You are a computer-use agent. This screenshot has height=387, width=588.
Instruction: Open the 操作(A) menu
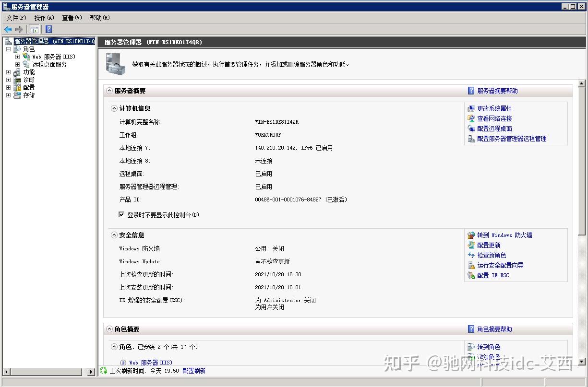44,18
